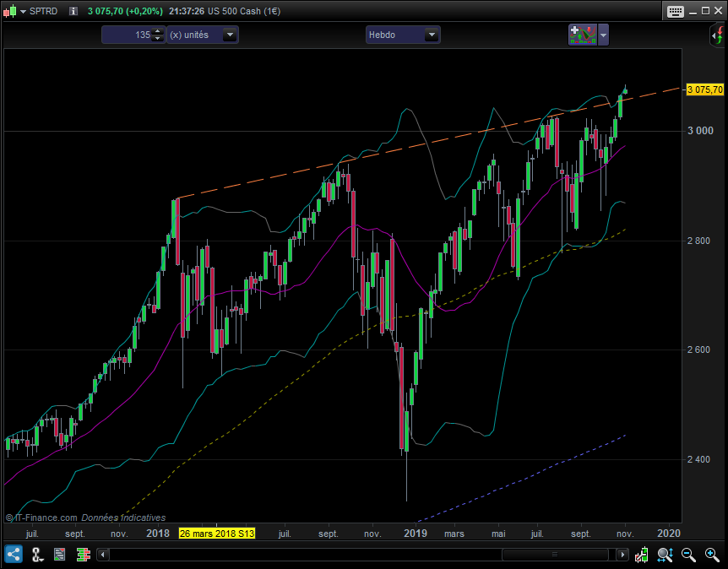Image resolution: width=728 pixels, height=569 pixels.
Task: Click the 2 800 price axis label
Action: tap(698, 241)
